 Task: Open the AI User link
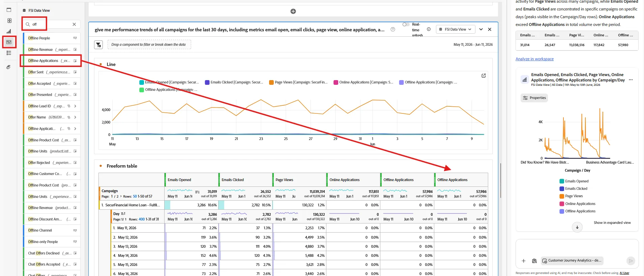click(624, 273)
